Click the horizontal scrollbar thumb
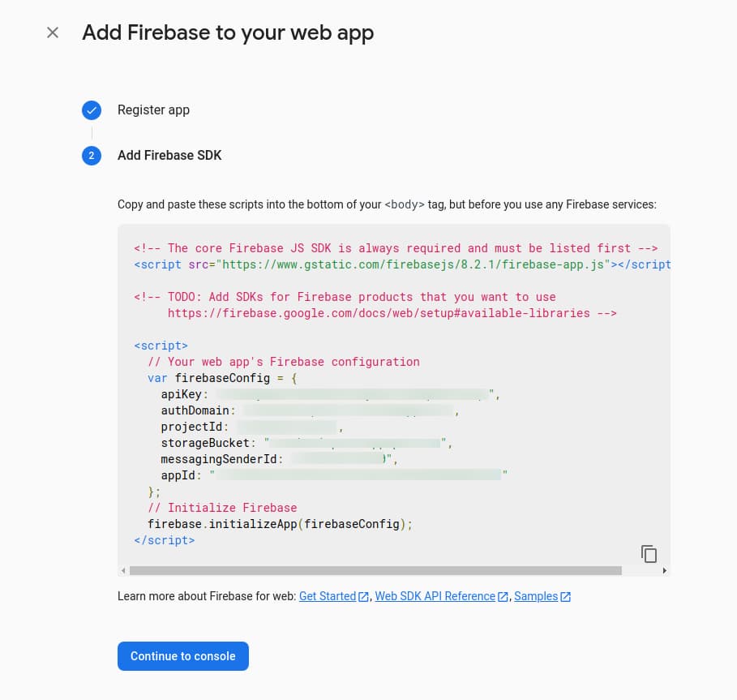Screen dimensions: 737x700 click(375, 570)
